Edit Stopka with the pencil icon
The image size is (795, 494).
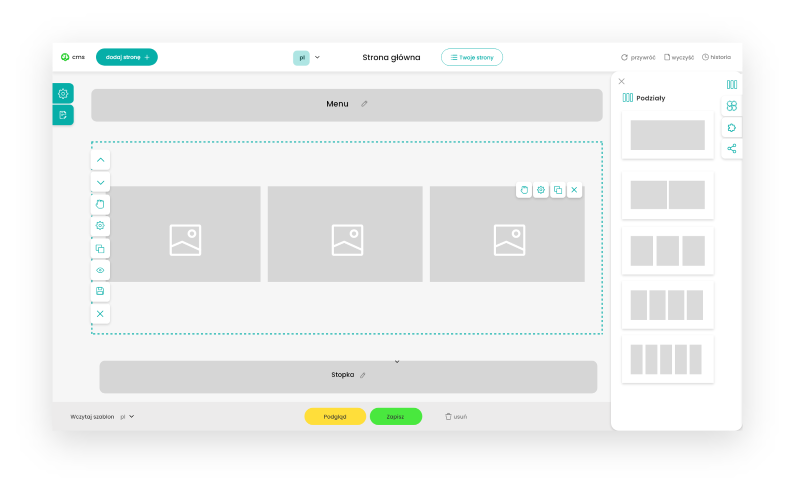pos(363,375)
